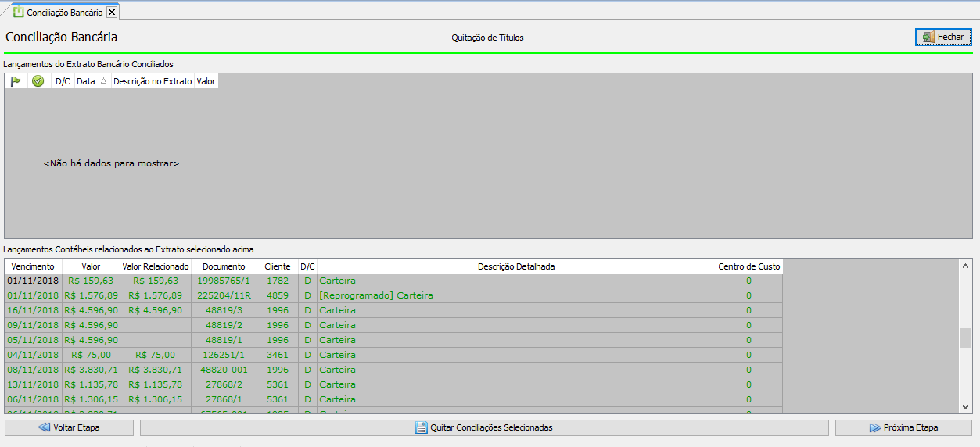Switch to the Conciliação Bancária tab
980x447 pixels.
[x=66, y=12]
